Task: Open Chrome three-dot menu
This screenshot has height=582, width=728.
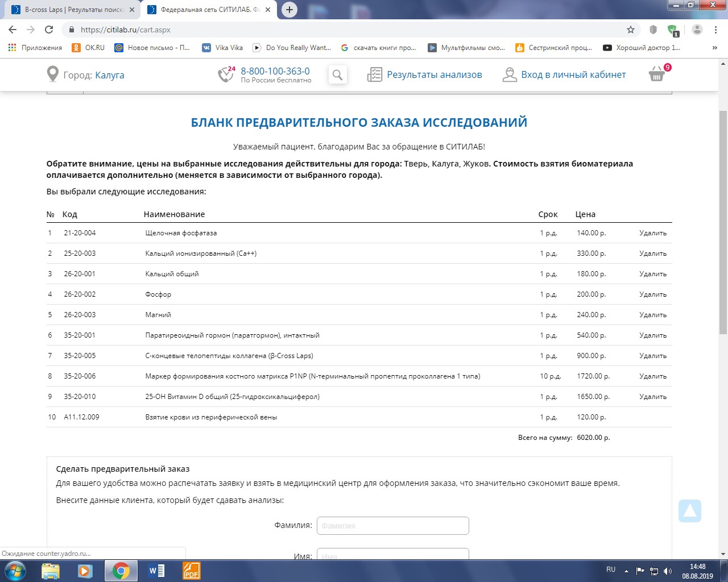Action: coord(716,30)
